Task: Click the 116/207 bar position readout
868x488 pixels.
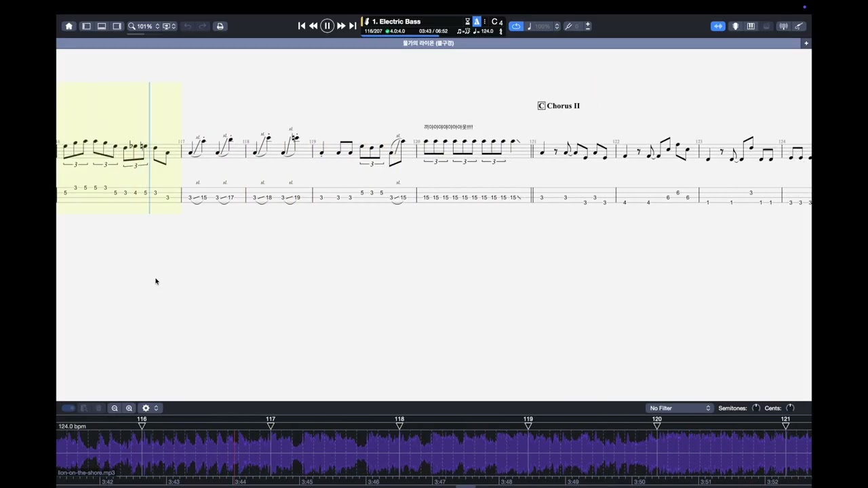Action: pyautogui.click(x=373, y=31)
